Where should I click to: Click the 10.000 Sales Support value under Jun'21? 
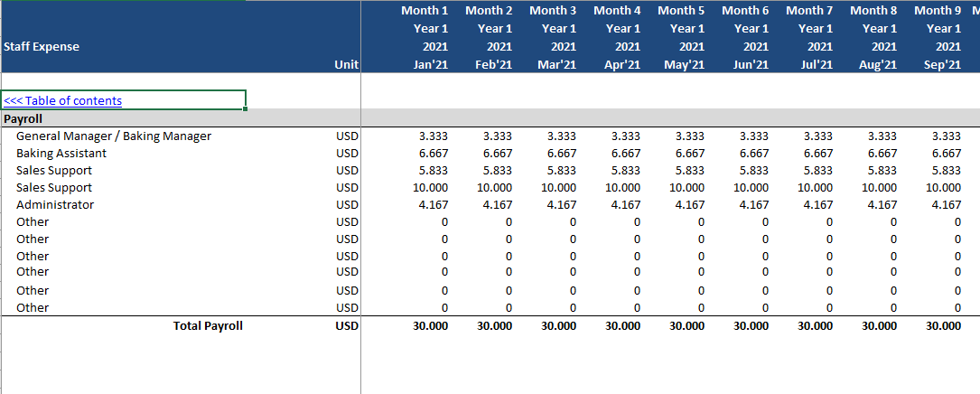point(751,188)
